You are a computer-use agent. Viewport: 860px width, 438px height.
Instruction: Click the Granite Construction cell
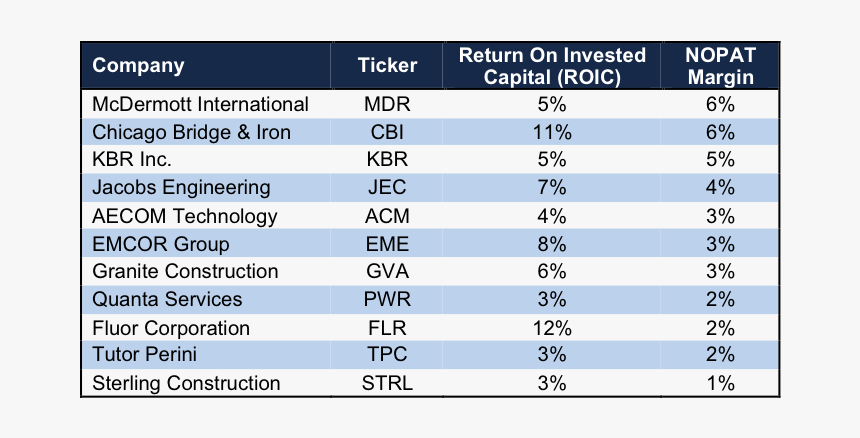[184, 272]
